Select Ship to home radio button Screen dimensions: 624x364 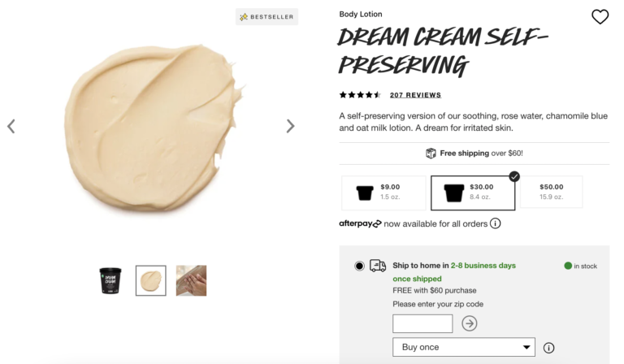click(x=359, y=266)
